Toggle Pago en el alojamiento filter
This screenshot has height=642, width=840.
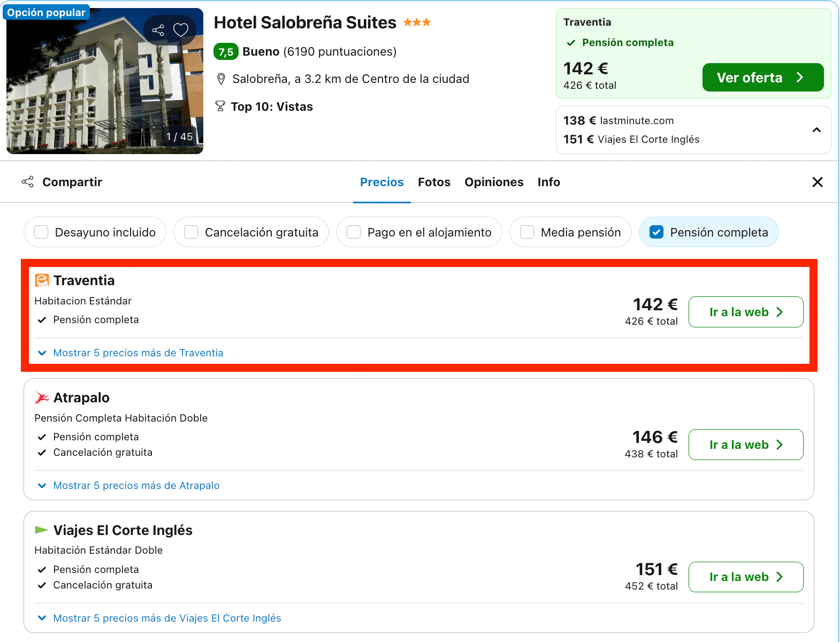(x=419, y=232)
